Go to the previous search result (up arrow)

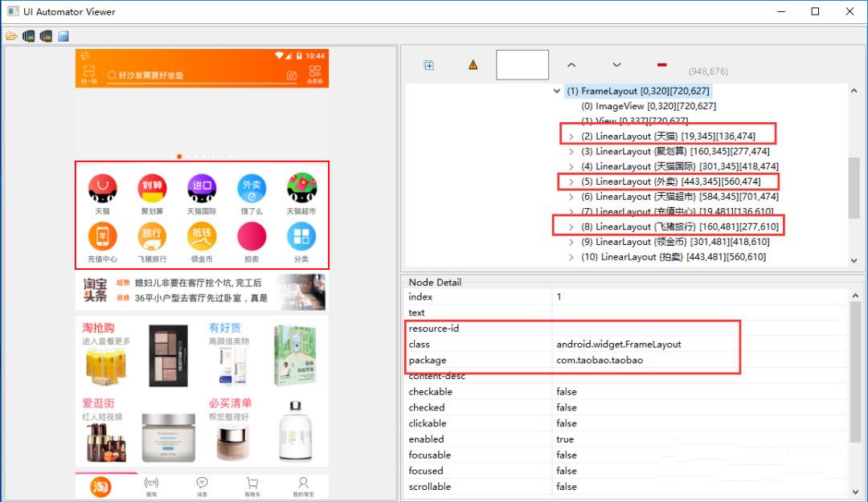[x=571, y=65]
